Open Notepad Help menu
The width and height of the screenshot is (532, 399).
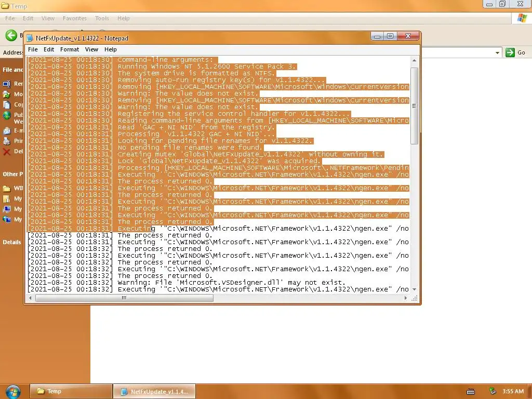point(111,49)
